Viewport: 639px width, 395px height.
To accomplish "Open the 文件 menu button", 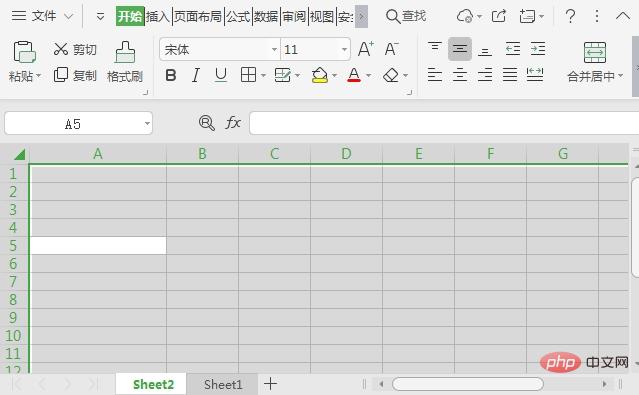I will (x=42, y=16).
